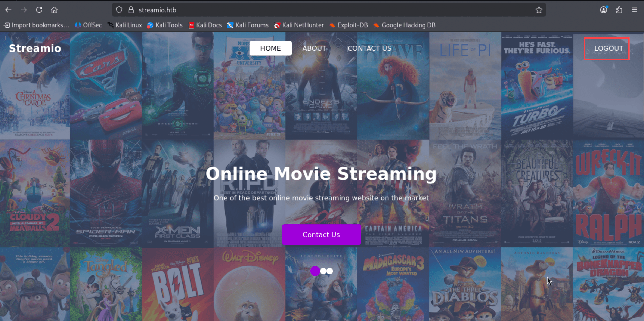Open the browser home page icon
This screenshot has height=321, width=644.
click(54, 10)
